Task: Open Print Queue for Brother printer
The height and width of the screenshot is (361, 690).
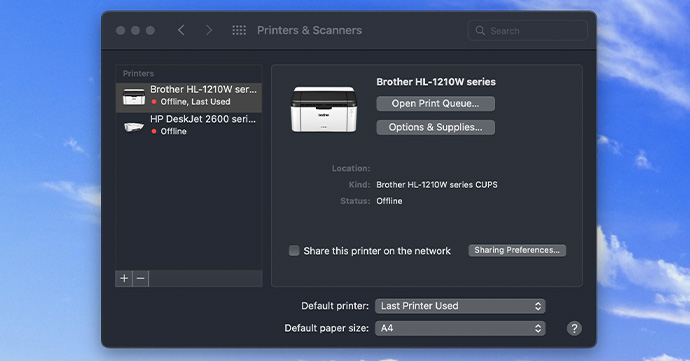Action: tap(435, 103)
